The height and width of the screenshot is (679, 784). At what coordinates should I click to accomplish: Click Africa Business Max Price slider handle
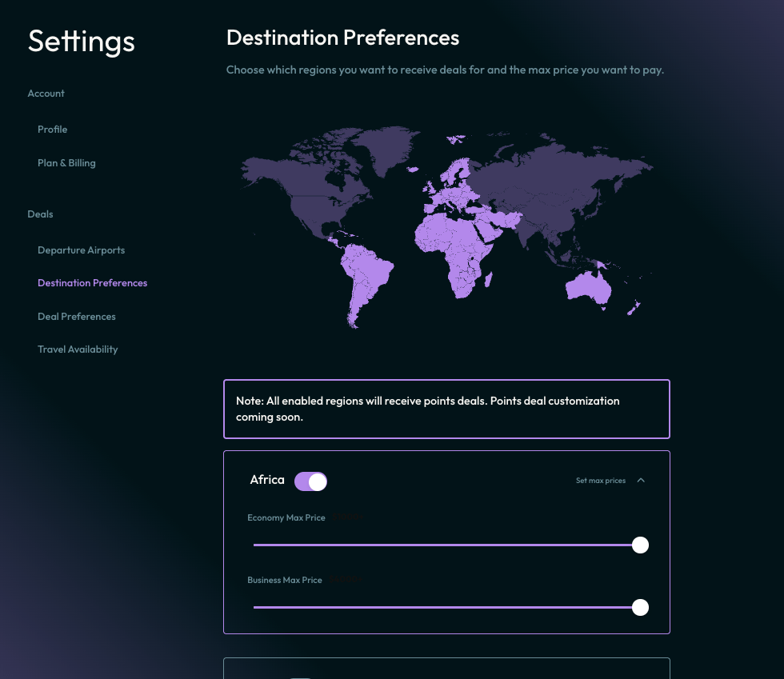click(640, 608)
